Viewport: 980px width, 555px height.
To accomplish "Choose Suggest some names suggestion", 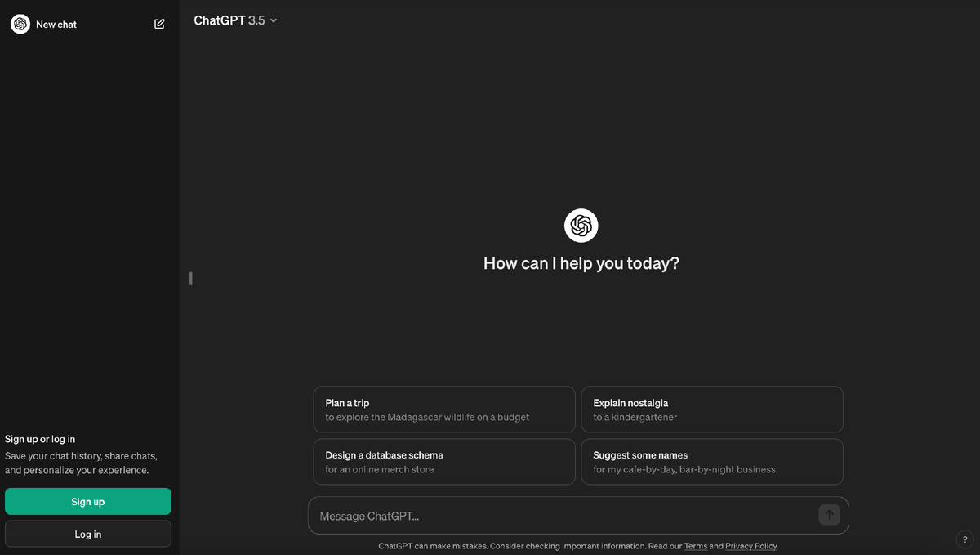I will coord(712,462).
